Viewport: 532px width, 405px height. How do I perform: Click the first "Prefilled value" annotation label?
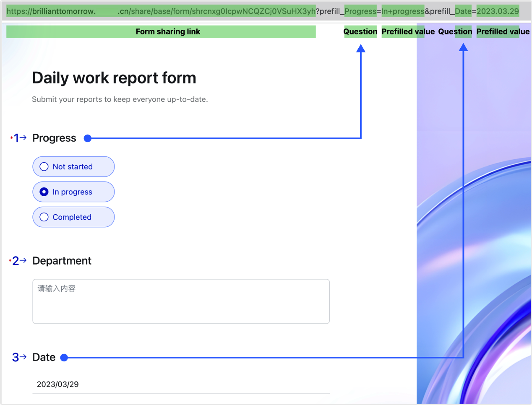[407, 31]
